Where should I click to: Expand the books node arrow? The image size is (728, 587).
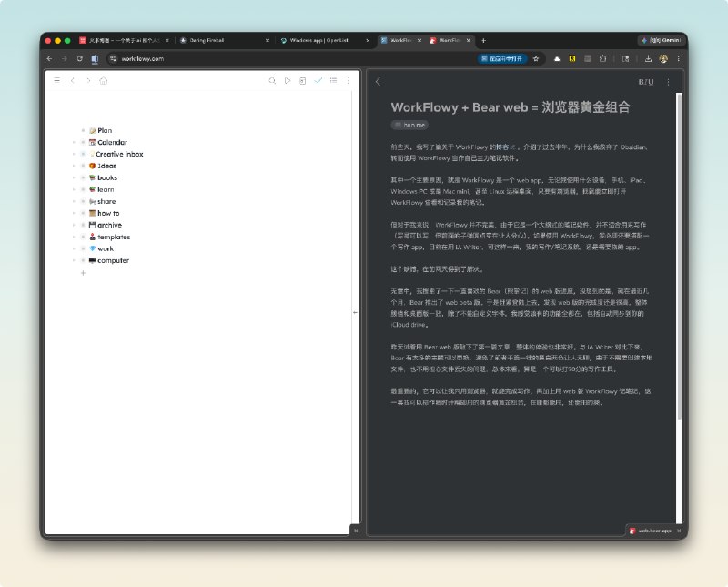pos(74,177)
